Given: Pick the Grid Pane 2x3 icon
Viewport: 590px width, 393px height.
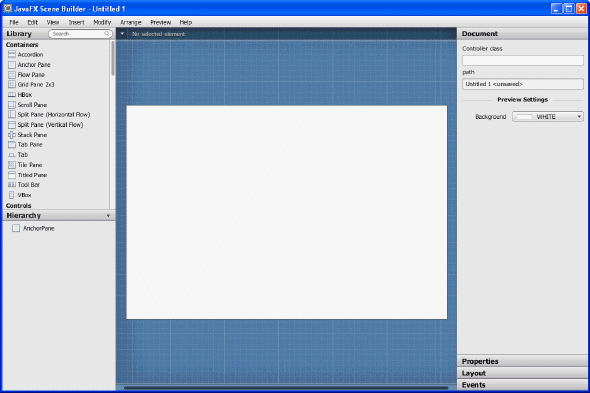Looking at the screenshot, I should tap(12, 85).
